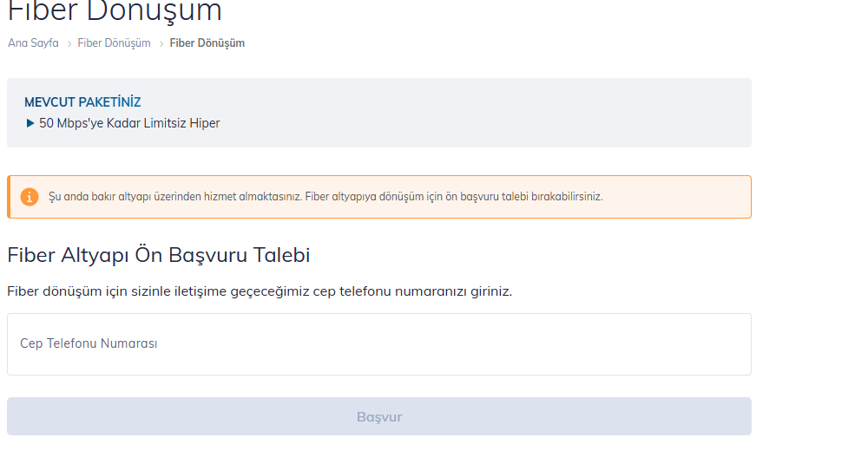Screen dimensions: 868x464
Task: Click the chevron separator after Ana Sayfa
Action: 69,43
